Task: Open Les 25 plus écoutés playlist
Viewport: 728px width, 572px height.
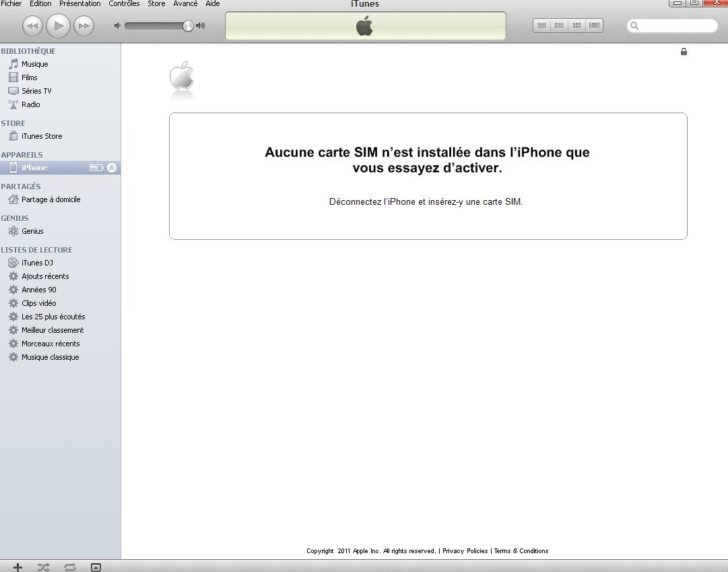Action: tap(61, 317)
